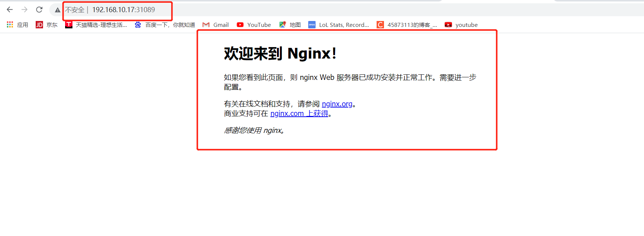Open the LoL Stats bookmark icon
The image size is (644, 236).
click(312, 25)
